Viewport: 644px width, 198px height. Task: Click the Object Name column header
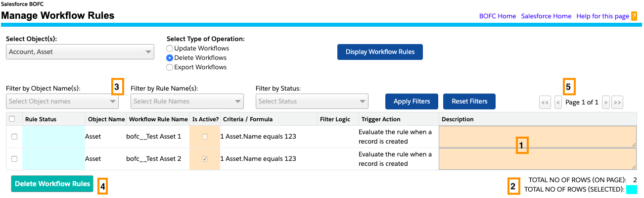pyautogui.click(x=106, y=119)
